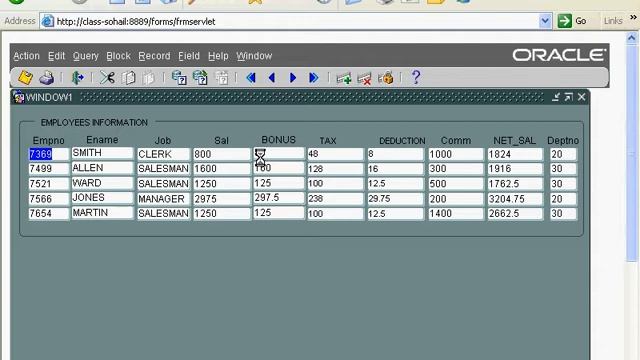This screenshot has height=360, width=640.
Task: Click the Sal field 2975
Action: tap(222, 199)
